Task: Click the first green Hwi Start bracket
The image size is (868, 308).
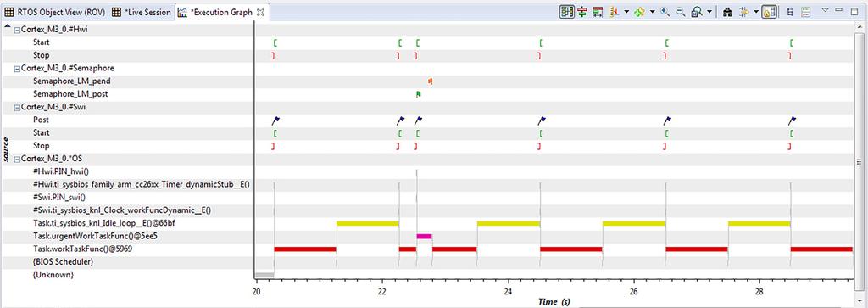Action: [275, 42]
